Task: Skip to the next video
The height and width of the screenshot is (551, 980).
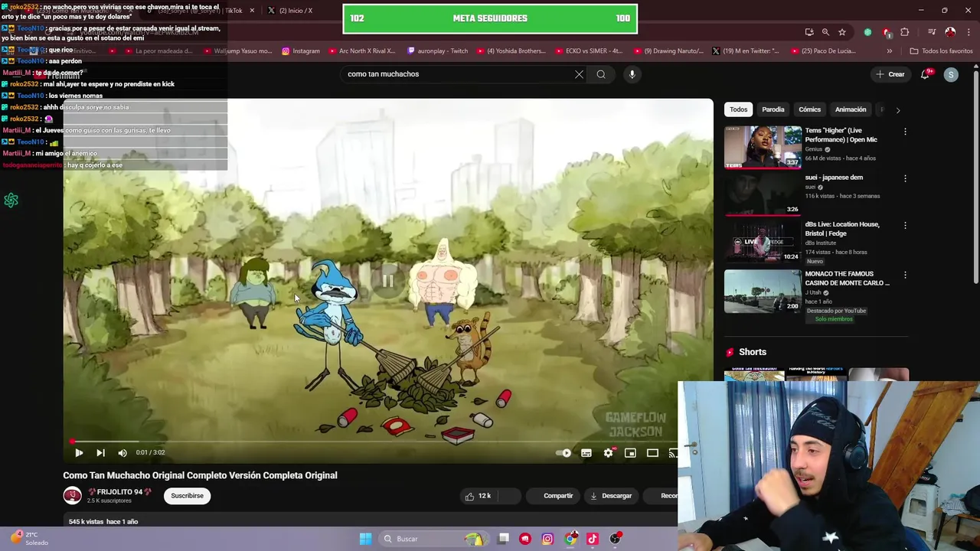Action: tap(100, 452)
